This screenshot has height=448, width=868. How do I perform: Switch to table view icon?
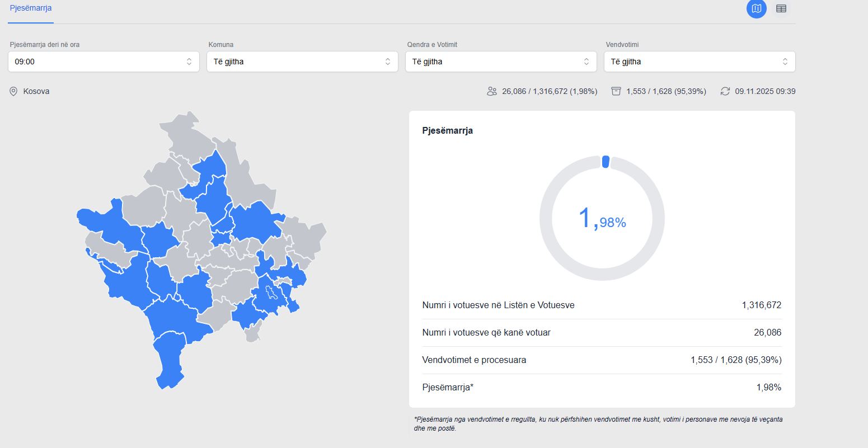click(781, 8)
